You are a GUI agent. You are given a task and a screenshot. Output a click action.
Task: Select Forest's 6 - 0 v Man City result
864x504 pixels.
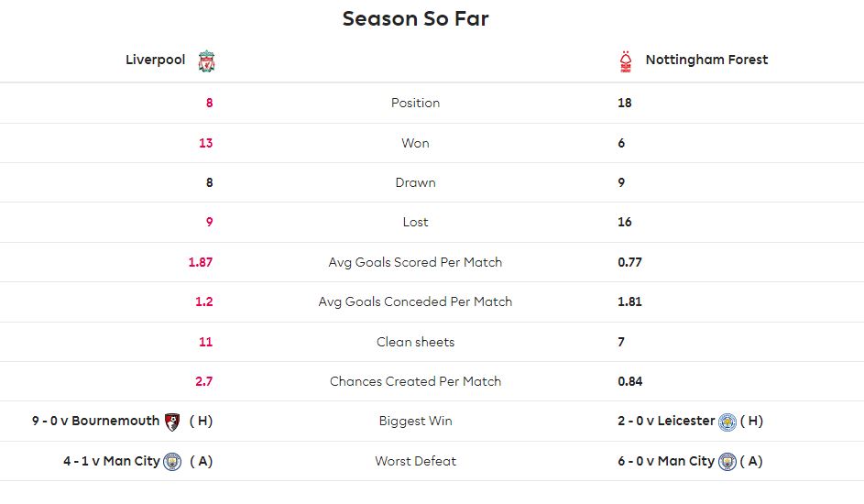[x=666, y=461]
